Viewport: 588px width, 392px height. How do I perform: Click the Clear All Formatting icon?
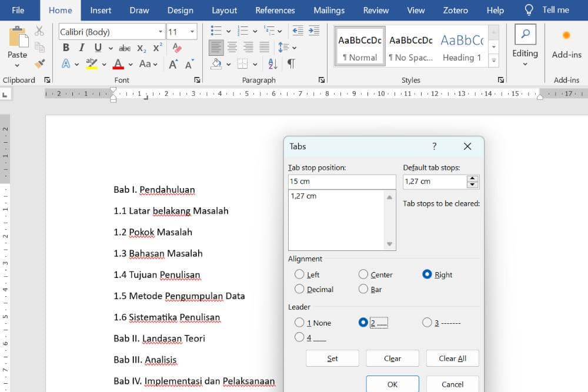click(178, 48)
